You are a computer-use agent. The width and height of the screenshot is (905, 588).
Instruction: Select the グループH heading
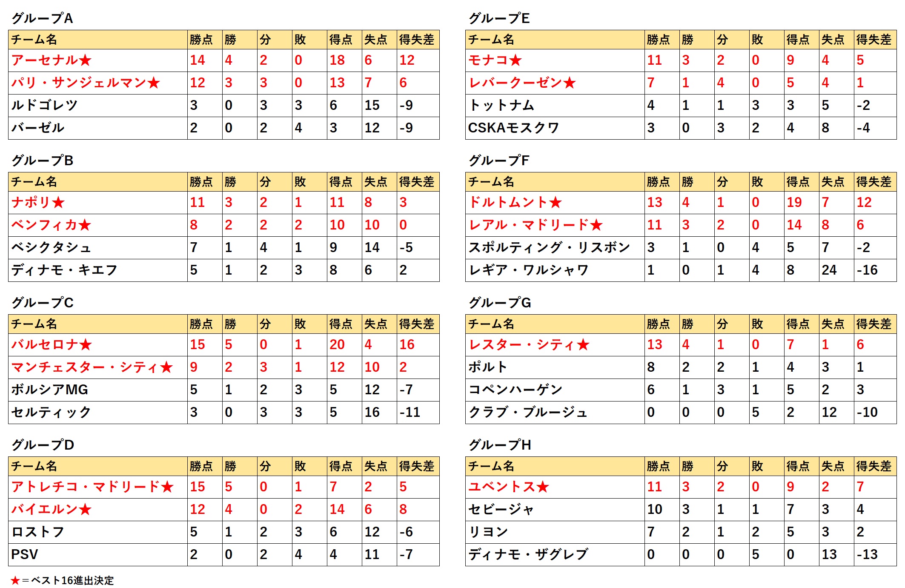pyautogui.click(x=500, y=445)
